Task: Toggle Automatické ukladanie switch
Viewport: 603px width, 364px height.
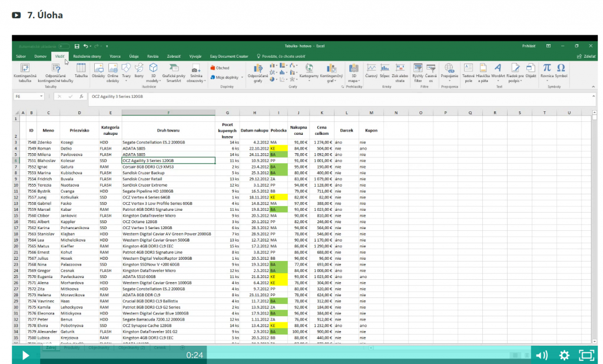Action: [x=64, y=46]
